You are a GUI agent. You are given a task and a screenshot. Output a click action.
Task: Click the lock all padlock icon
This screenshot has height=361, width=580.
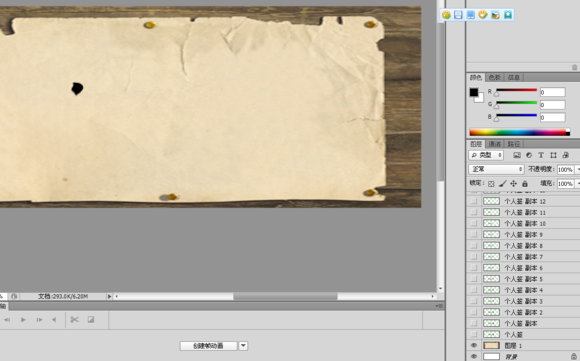(x=525, y=183)
